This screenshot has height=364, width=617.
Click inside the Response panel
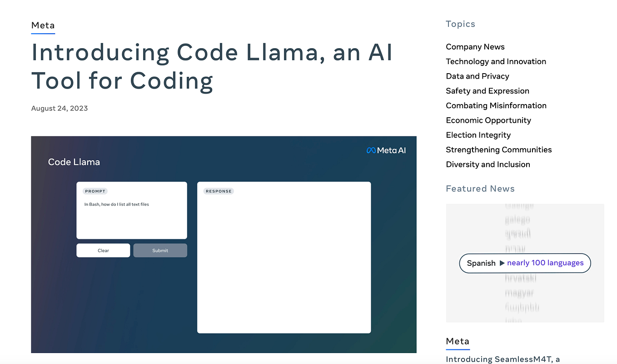(x=284, y=258)
